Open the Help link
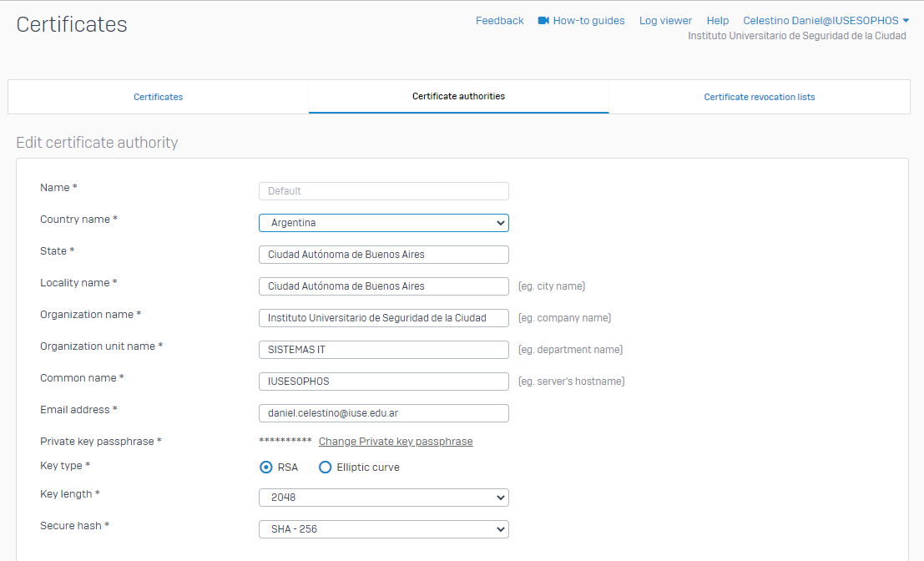This screenshot has width=924, height=561. coord(717,21)
